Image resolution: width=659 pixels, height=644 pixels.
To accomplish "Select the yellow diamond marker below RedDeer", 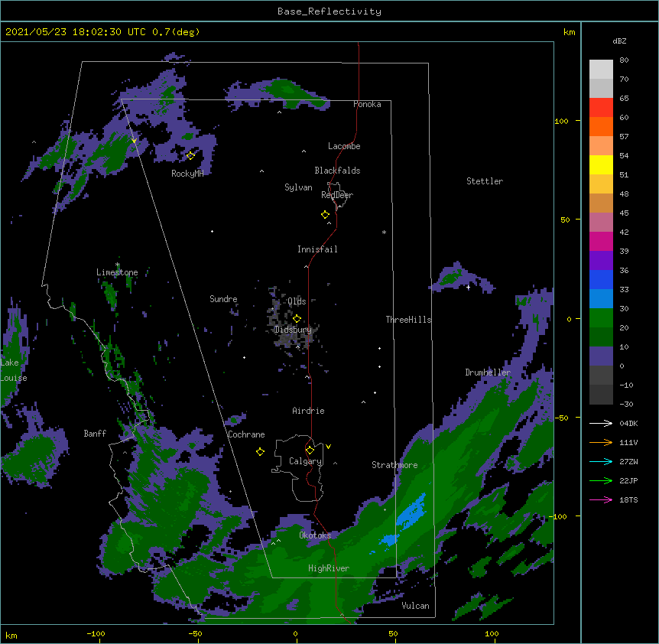I will click(325, 214).
